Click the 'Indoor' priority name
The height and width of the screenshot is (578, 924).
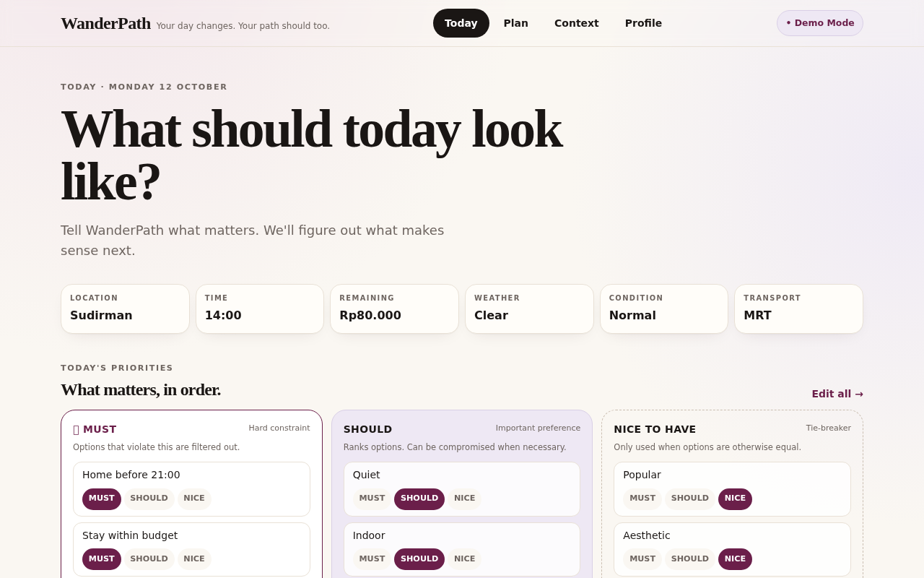[x=369, y=535]
